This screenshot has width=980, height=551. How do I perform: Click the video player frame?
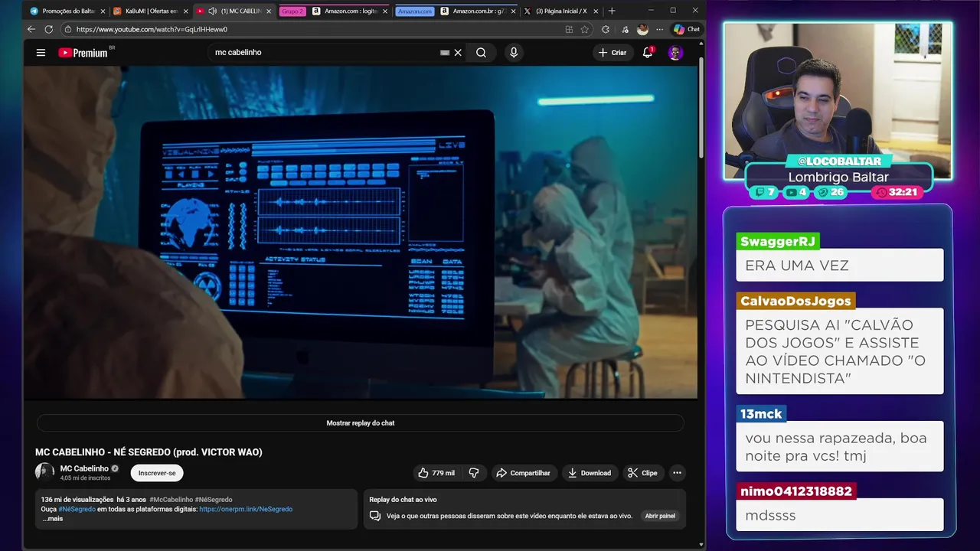[361, 233]
